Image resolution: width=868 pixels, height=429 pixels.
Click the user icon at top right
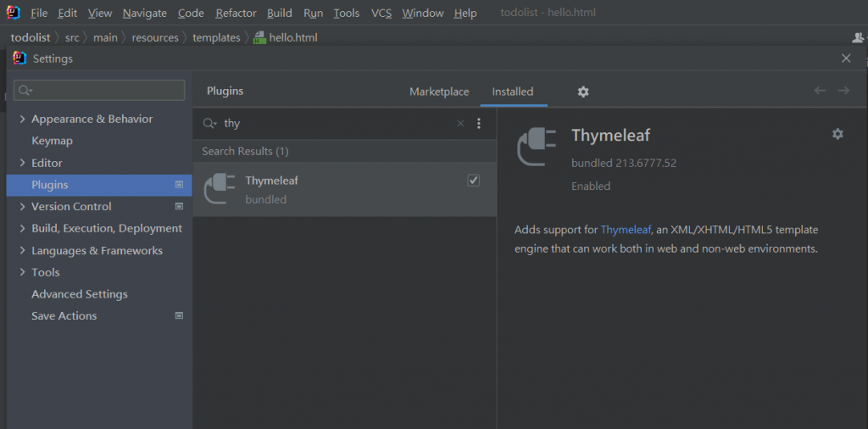[x=858, y=37]
